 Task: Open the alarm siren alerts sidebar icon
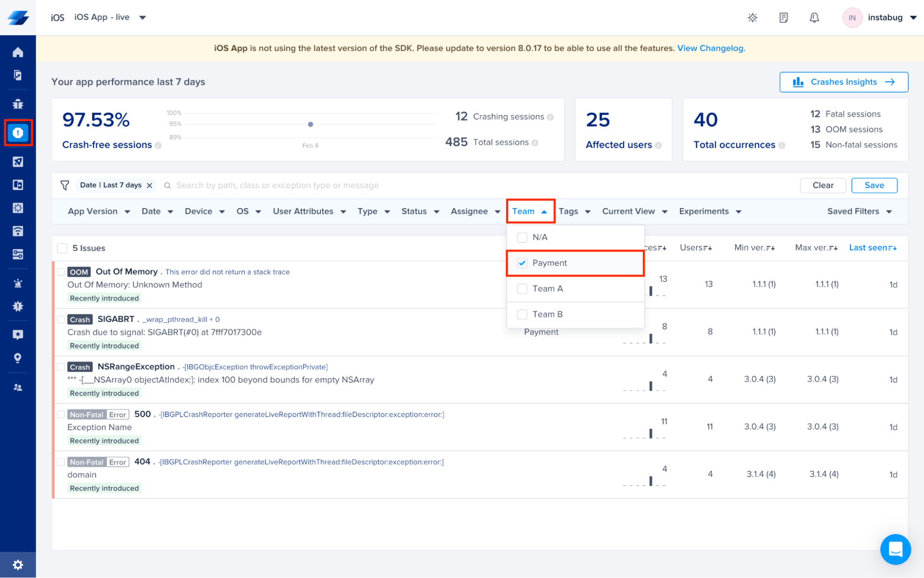click(x=18, y=283)
